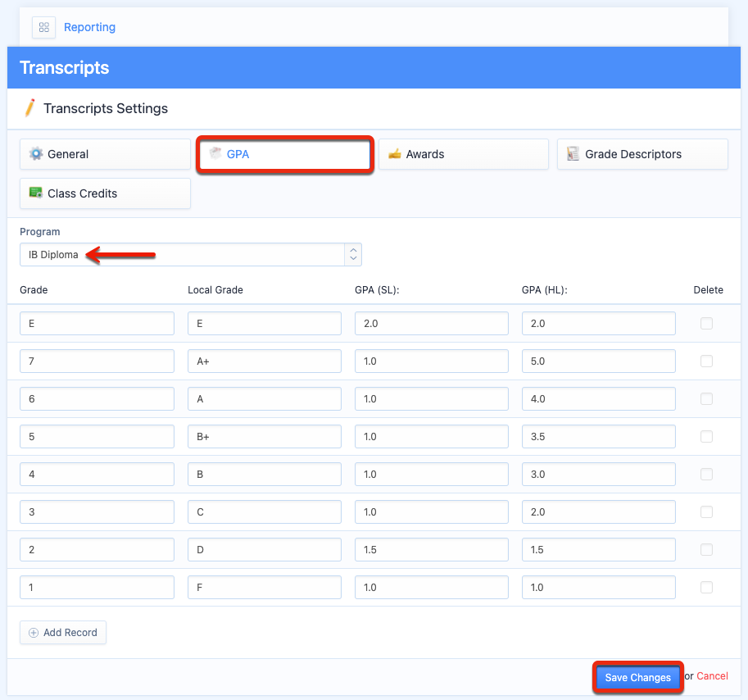Click the Grade field containing E
The width and height of the screenshot is (748, 700).
coord(97,324)
